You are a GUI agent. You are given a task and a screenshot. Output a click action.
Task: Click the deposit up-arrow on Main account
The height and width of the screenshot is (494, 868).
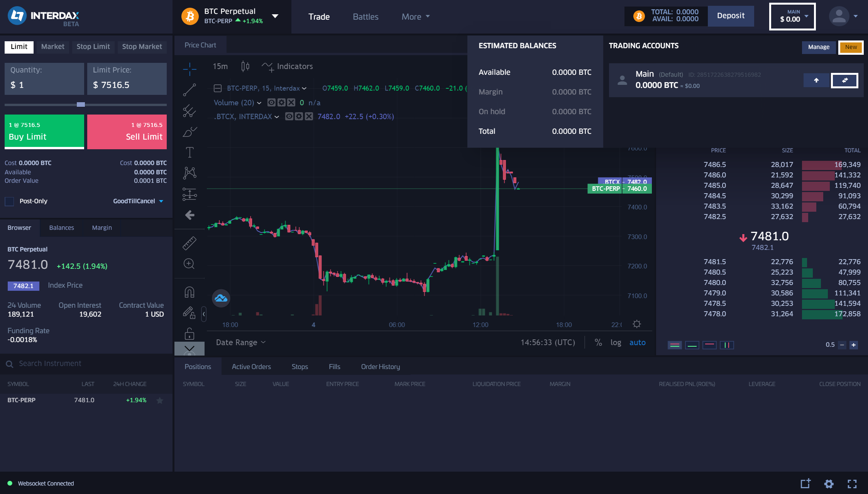[816, 80]
